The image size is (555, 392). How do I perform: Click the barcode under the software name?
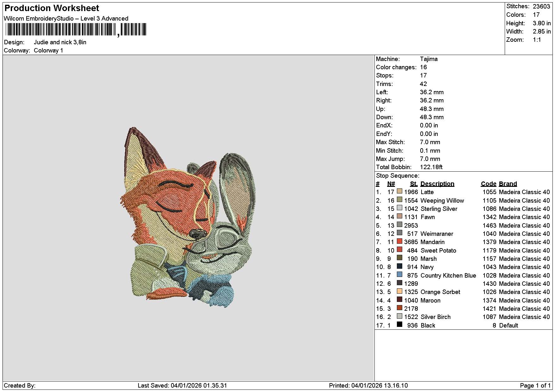tap(76, 30)
